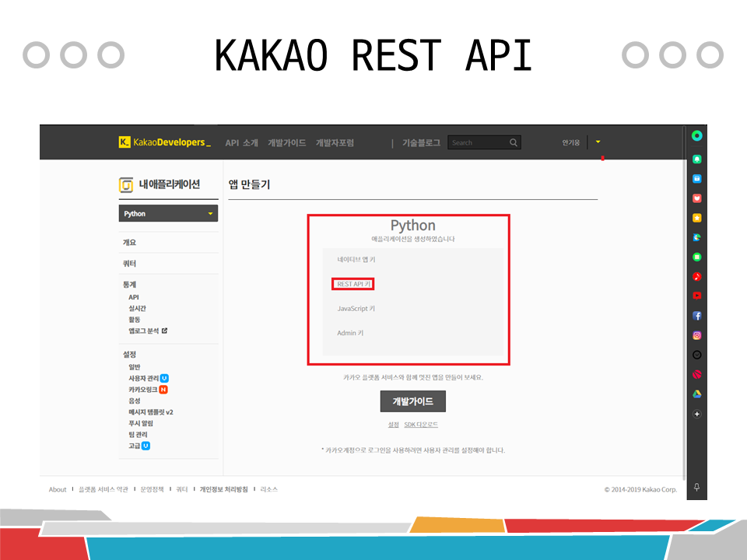Click external-link icon beside 앱로그 분석
This screenshot has height=560, width=747.
point(164,331)
